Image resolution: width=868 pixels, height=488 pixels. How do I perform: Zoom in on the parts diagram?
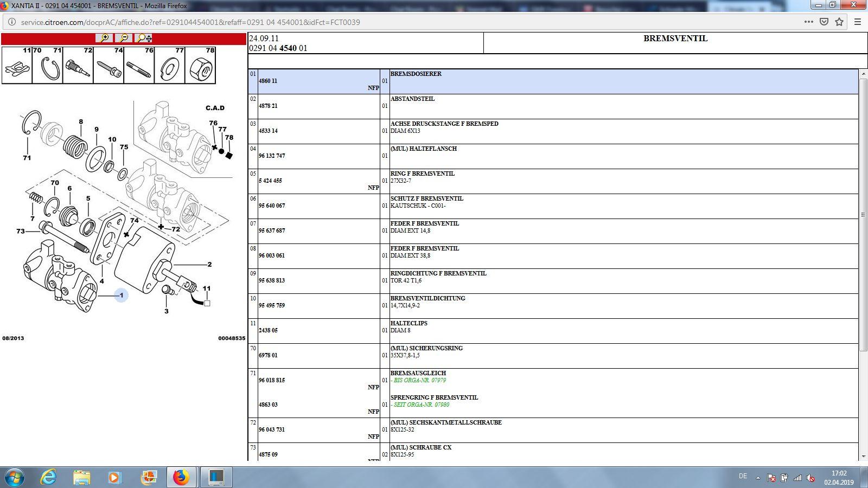tap(104, 38)
